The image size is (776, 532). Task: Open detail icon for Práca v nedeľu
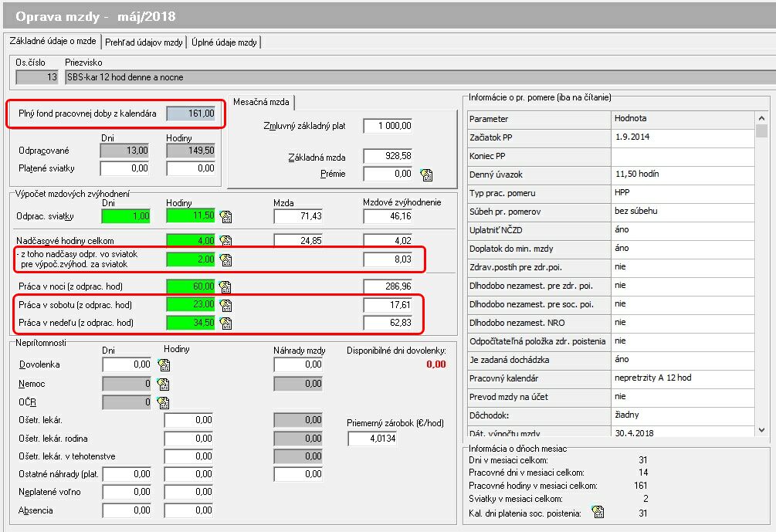click(225, 324)
